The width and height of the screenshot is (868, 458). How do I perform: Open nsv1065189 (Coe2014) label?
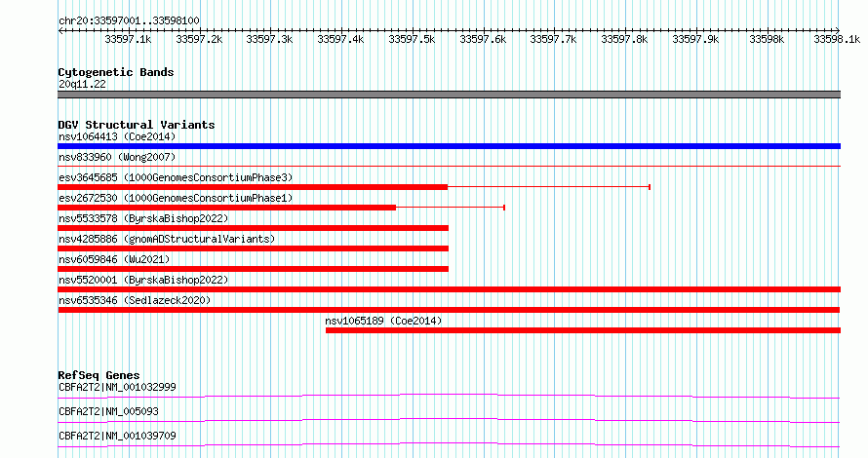pyautogui.click(x=383, y=321)
